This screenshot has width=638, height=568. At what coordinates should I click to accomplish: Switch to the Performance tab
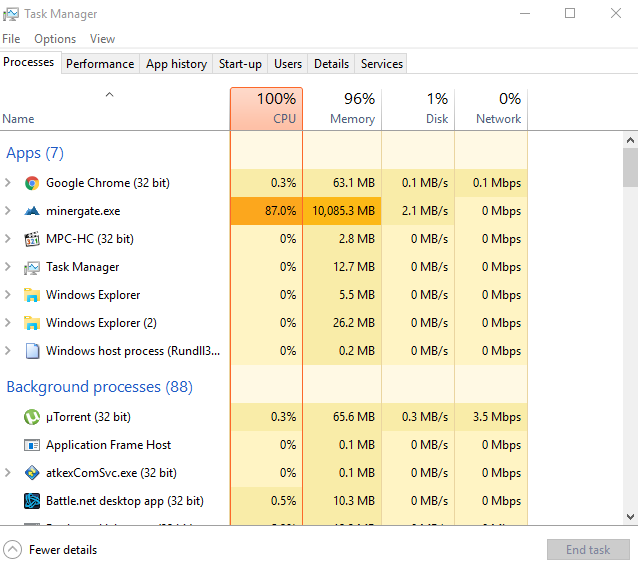click(100, 64)
